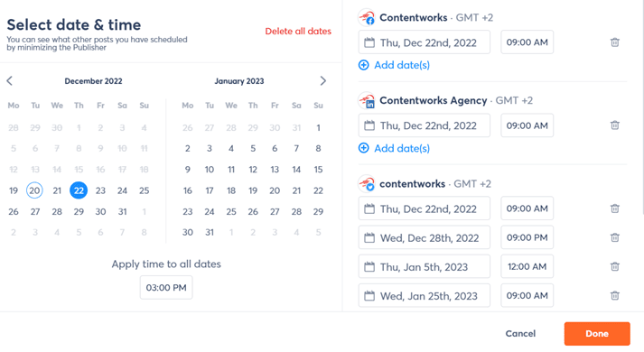
Task: Select December 20 in the calendar
Action: pos(34,190)
